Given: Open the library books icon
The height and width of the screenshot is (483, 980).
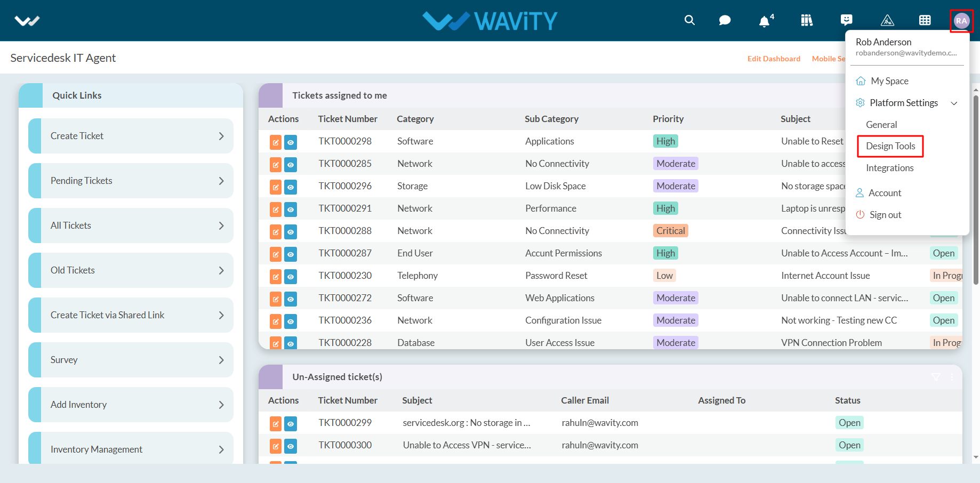Looking at the screenshot, I should 807,20.
